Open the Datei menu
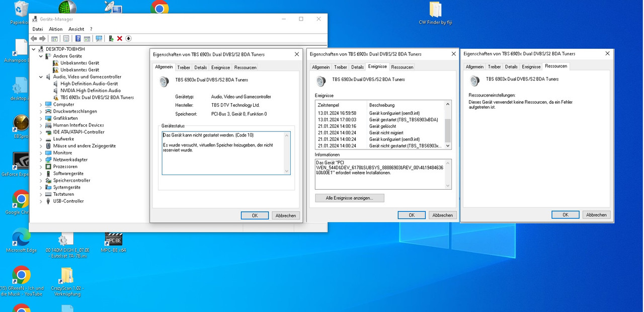The image size is (644, 312). [38, 29]
